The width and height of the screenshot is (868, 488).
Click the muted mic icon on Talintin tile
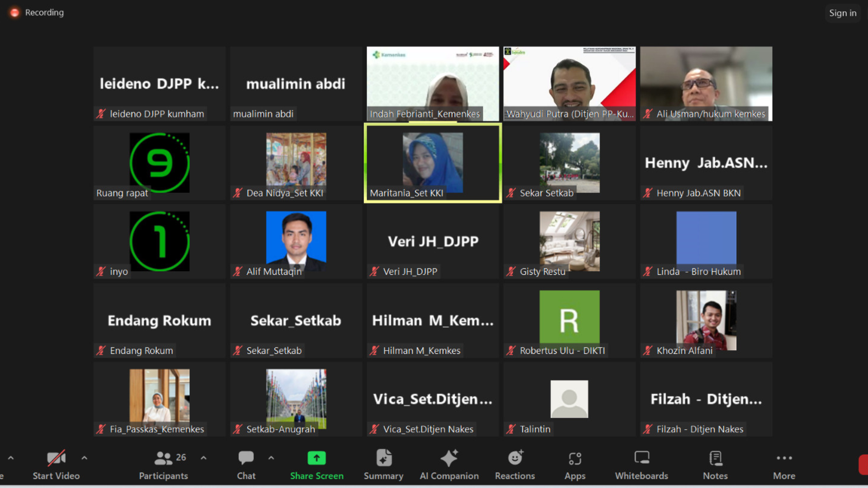511,429
